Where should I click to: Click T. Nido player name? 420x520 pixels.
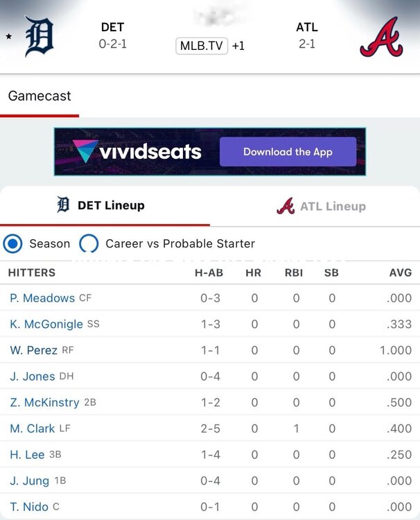pyautogui.click(x=29, y=507)
